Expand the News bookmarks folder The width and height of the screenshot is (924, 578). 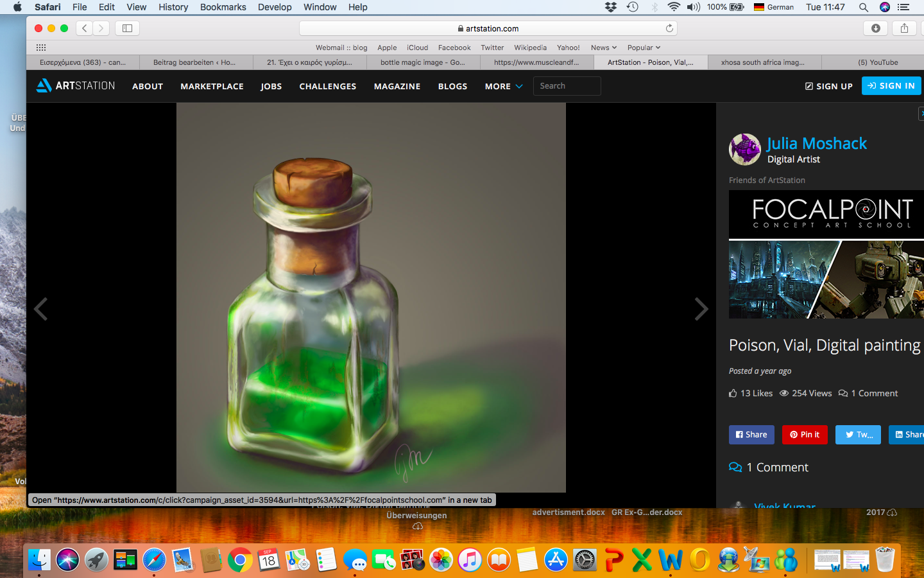click(x=604, y=48)
